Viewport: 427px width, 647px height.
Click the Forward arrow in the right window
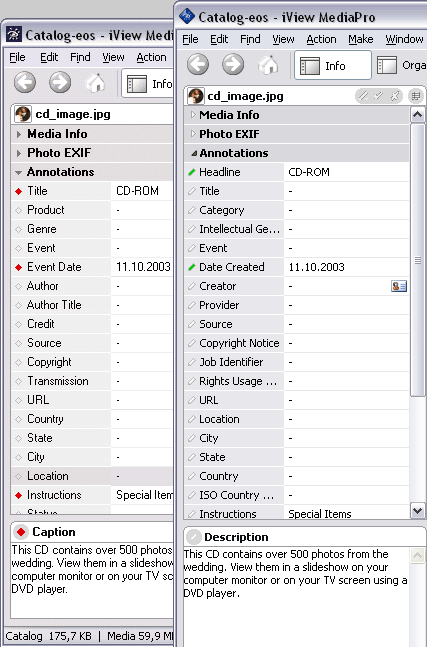point(233,64)
